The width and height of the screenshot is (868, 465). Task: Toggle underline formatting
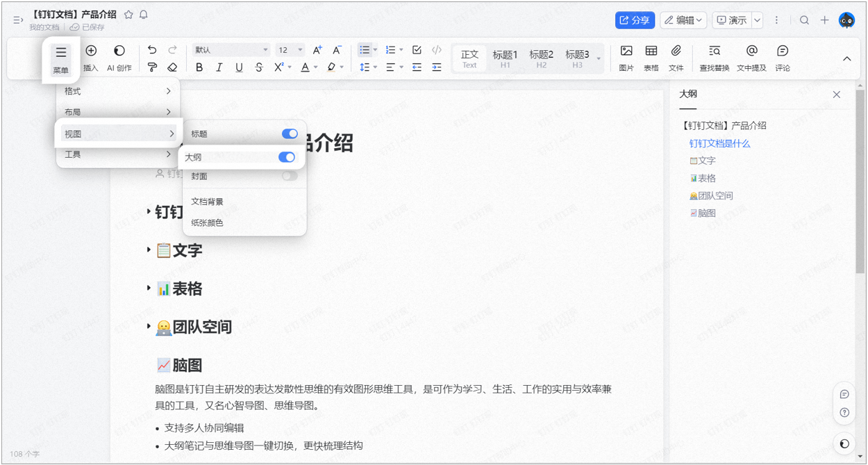239,67
